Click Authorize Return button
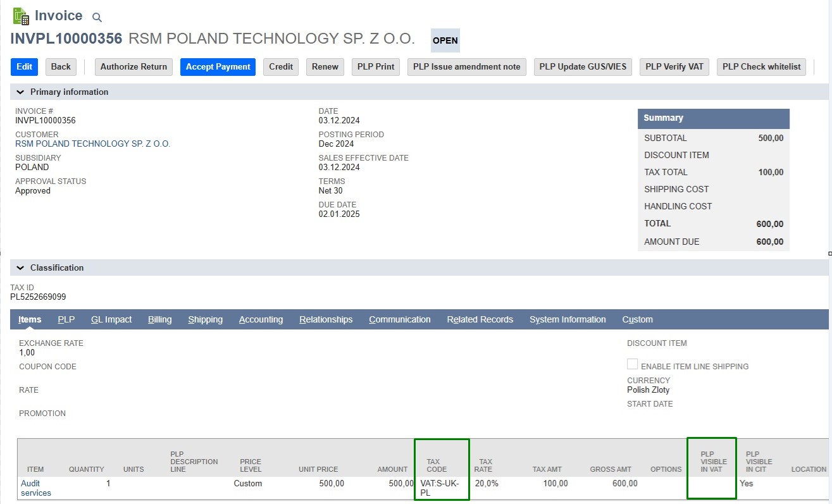This screenshot has width=832, height=504. [x=133, y=66]
